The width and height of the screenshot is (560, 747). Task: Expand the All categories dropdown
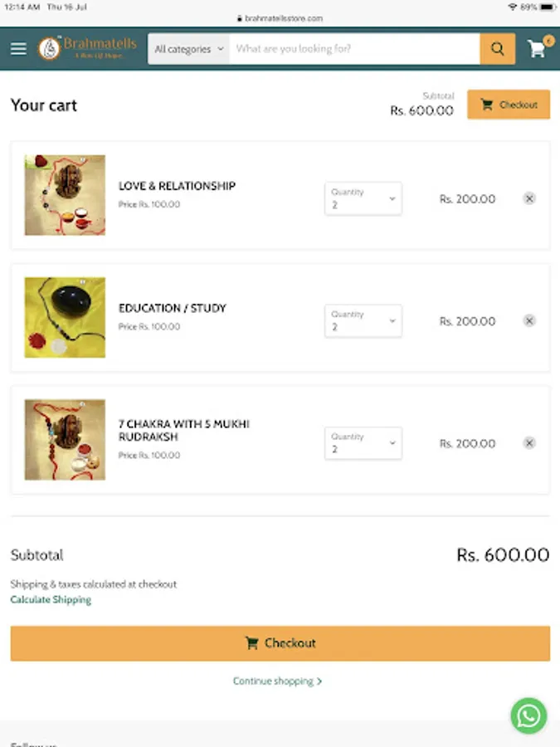pyautogui.click(x=189, y=49)
